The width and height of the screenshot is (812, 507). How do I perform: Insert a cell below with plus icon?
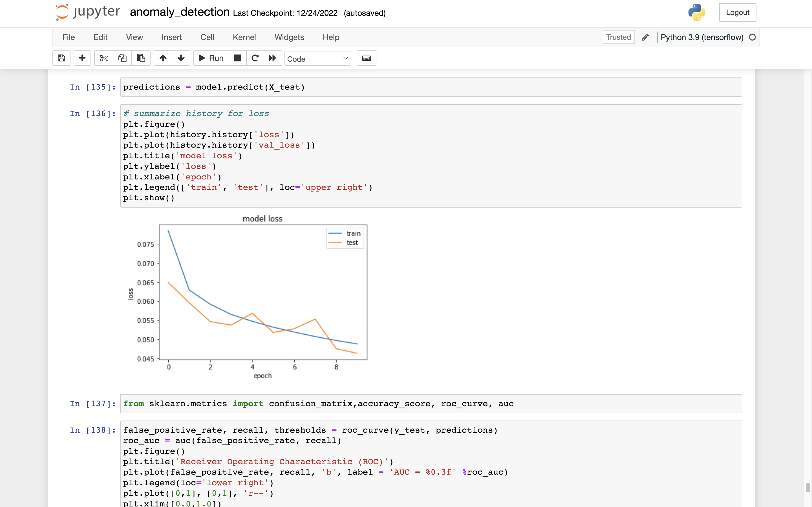[x=82, y=58]
